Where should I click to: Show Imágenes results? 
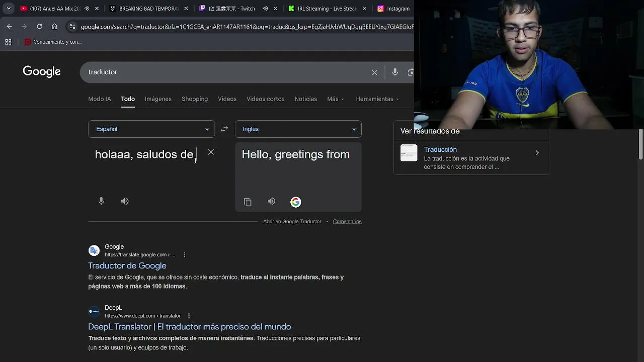click(x=158, y=99)
